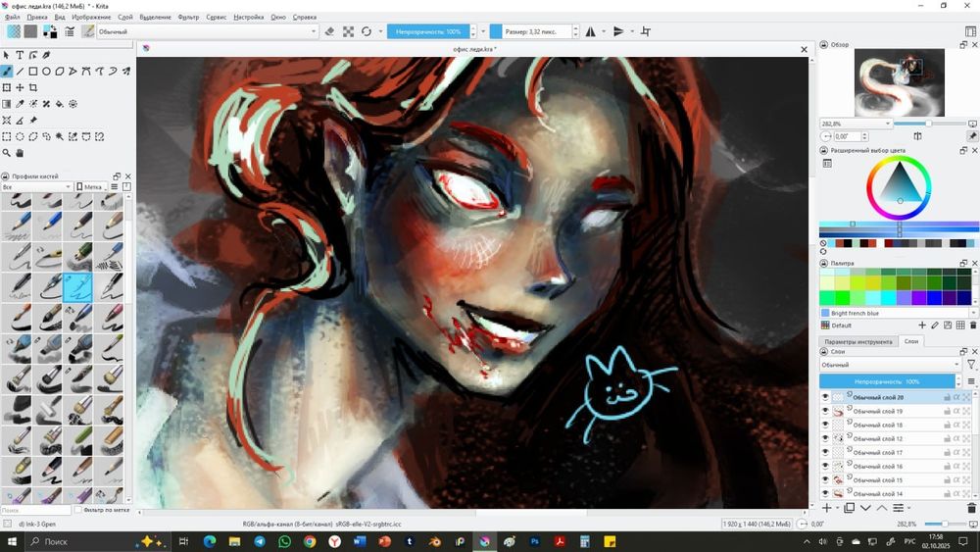Move layer down with the down arrow
980x552 pixels.
[x=865, y=508]
